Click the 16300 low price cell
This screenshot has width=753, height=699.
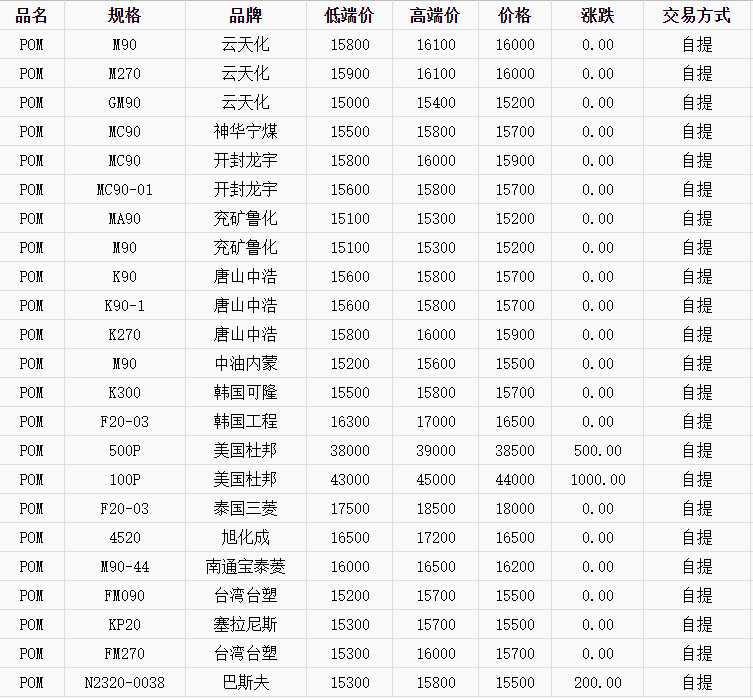coord(350,422)
